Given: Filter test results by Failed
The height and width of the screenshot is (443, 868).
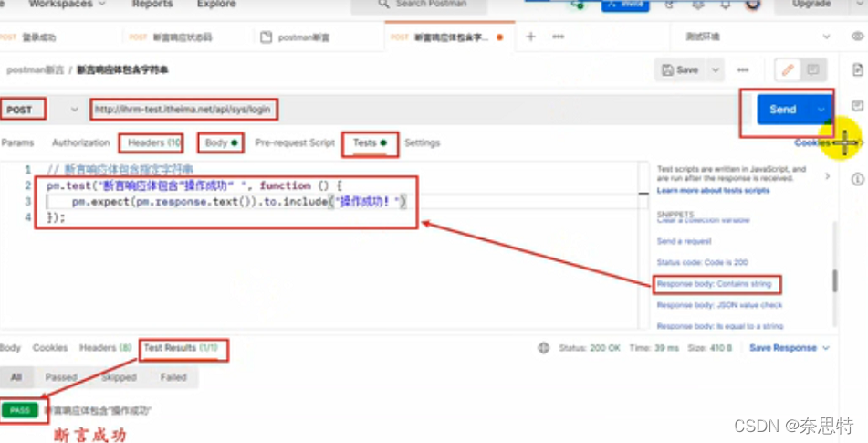Looking at the screenshot, I should coord(173,377).
